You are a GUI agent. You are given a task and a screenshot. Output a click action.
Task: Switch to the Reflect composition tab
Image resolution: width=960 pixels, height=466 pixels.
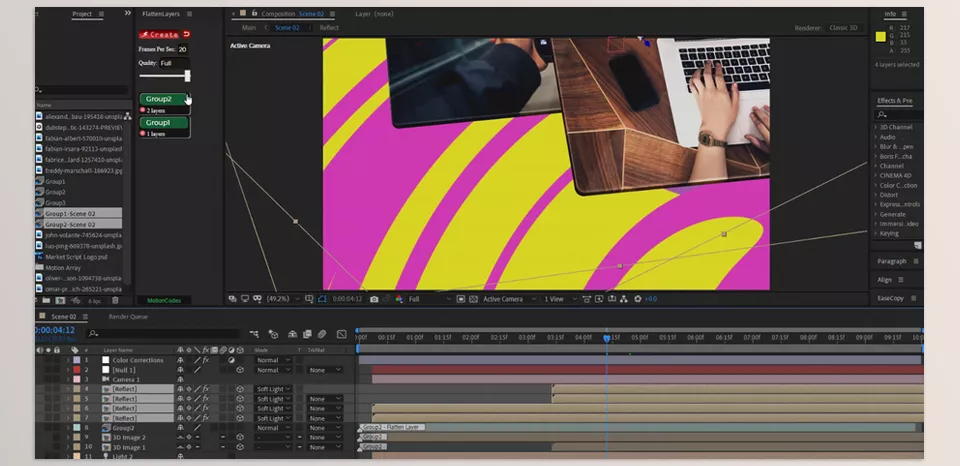point(329,28)
